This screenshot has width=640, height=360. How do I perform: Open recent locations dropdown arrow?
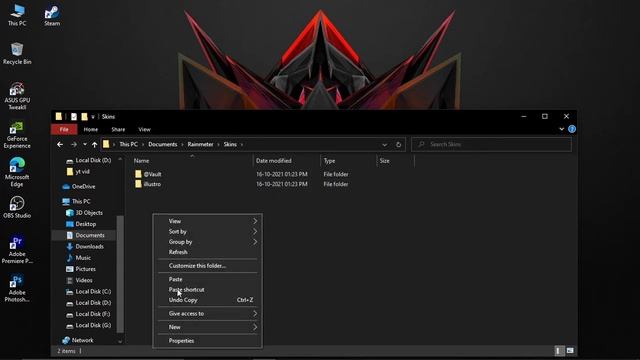coord(84,144)
